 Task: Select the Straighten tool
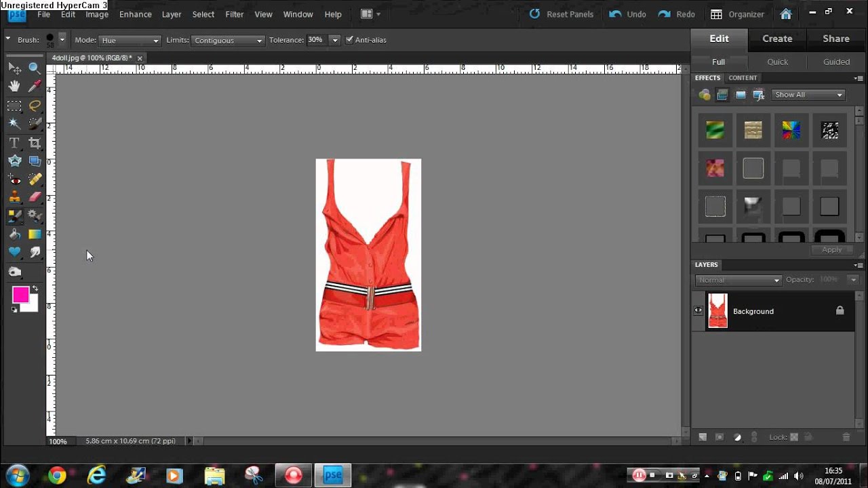35,161
